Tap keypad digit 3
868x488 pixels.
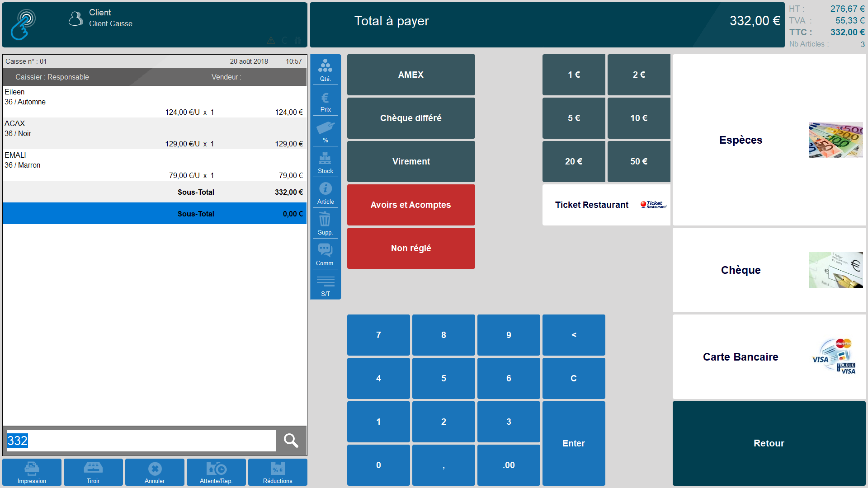pos(509,422)
